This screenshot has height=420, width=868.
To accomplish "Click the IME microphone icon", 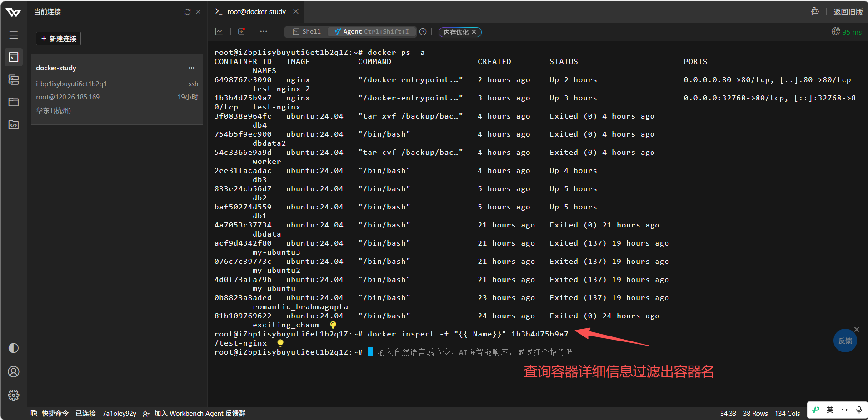I will pyautogui.click(x=859, y=410).
